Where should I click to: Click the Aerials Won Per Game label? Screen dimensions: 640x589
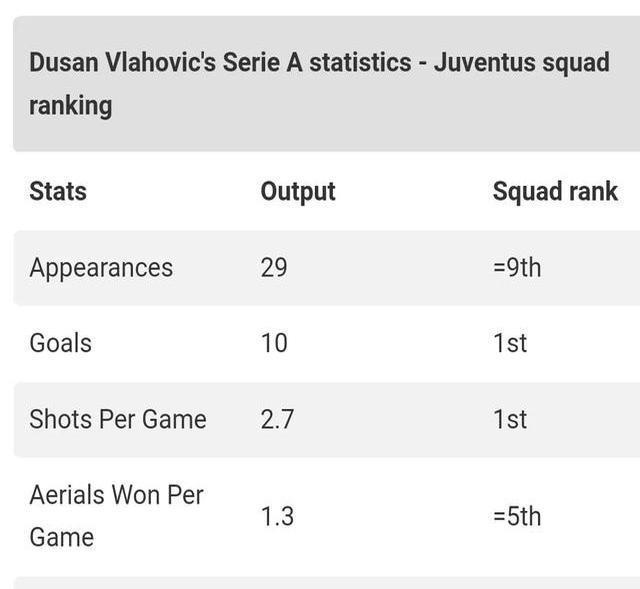pyautogui.click(x=116, y=516)
